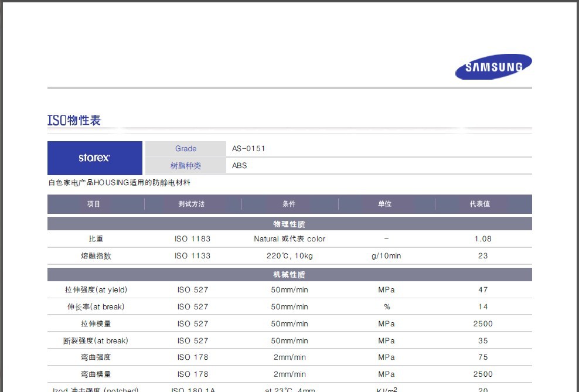Select the ABS resin type value

[240, 166]
